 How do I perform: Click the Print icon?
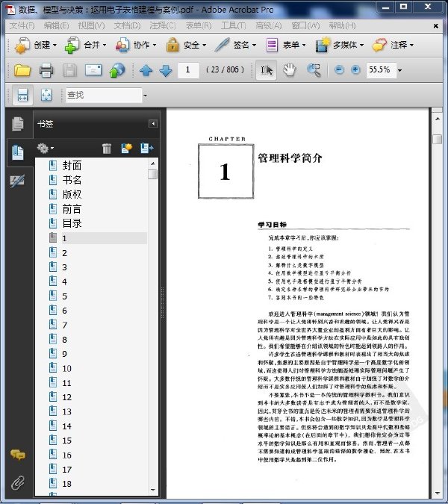(46, 70)
